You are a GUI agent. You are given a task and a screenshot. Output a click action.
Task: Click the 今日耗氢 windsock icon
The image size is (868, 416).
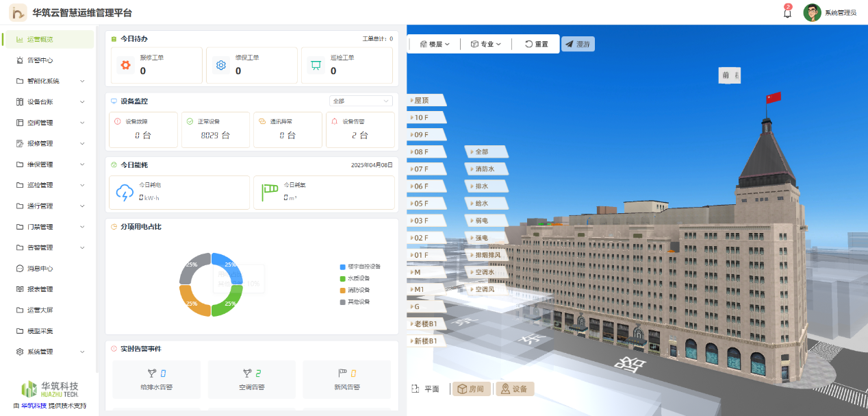pyautogui.click(x=270, y=193)
